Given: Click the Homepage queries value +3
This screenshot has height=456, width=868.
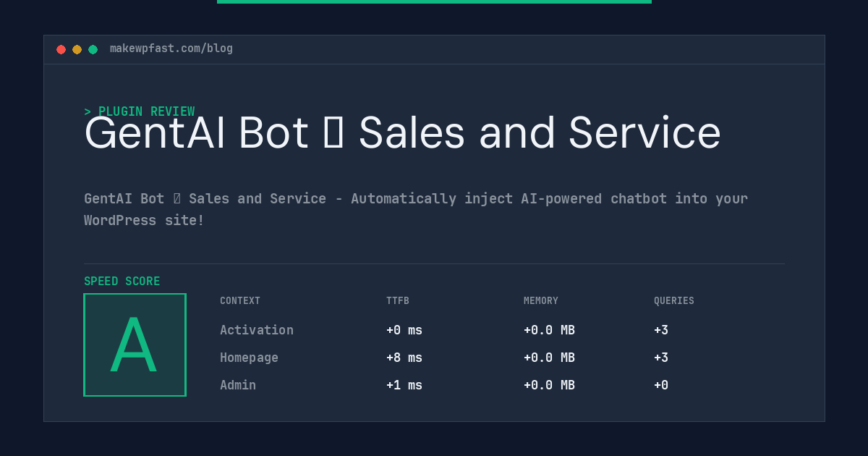Looking at the screenshot, I should [661, 358].
